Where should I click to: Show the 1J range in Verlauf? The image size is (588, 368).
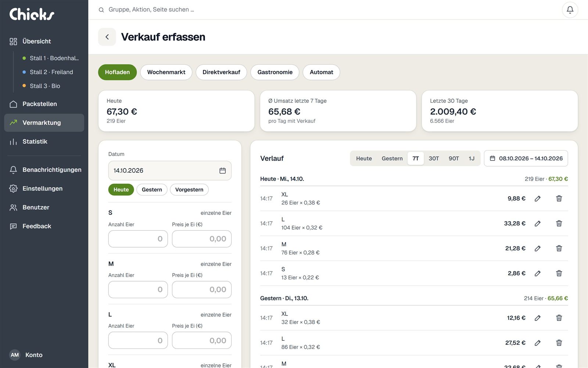tap(472, 158)
